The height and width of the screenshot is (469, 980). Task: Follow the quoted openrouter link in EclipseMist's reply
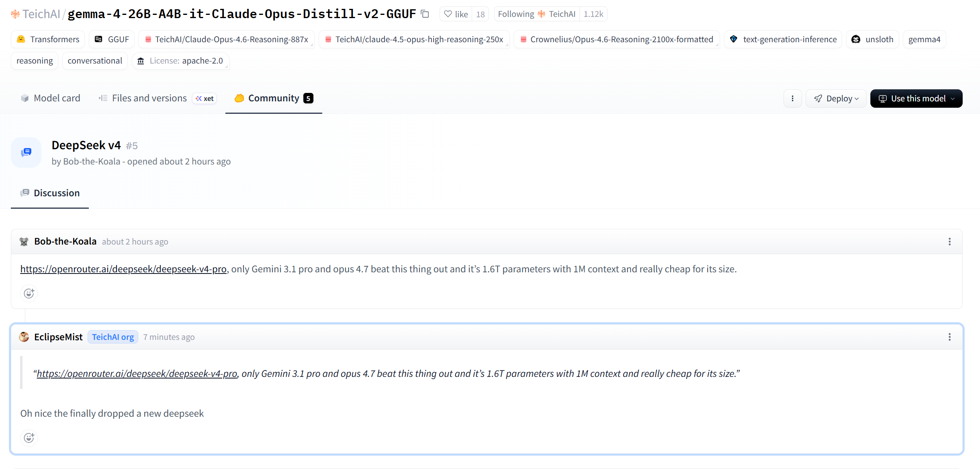point(137,374)
